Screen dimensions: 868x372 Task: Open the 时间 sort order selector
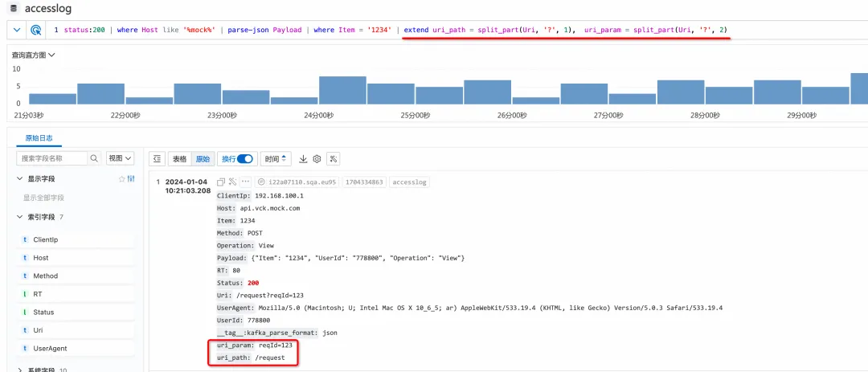275,159
